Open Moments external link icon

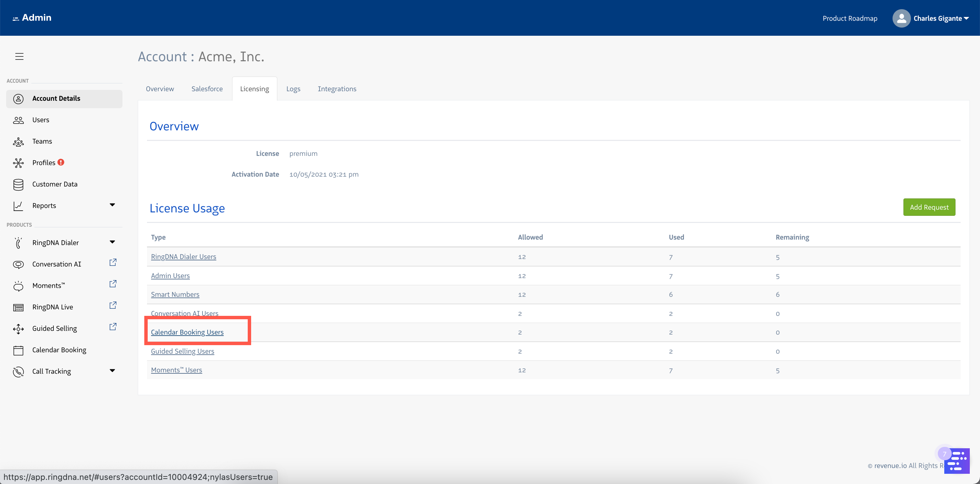click(113, 284)
